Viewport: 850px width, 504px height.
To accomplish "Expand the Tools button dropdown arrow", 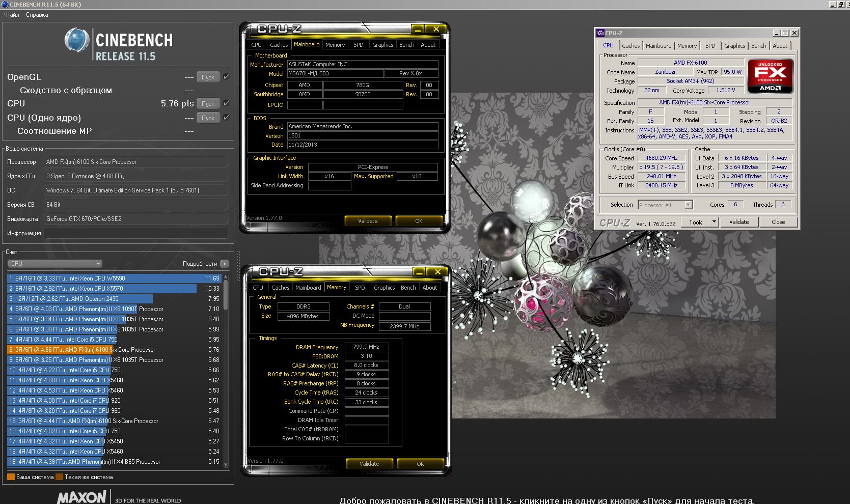I will point(714,222).
